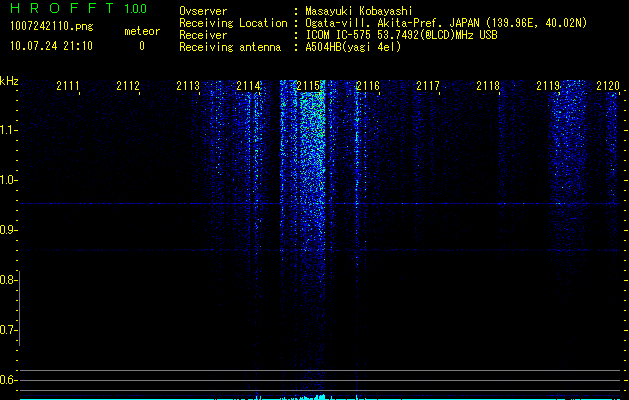This screenshot has height=400, width=629.
Task: Click the 2114 time axis marker
Action: [248, 85]
